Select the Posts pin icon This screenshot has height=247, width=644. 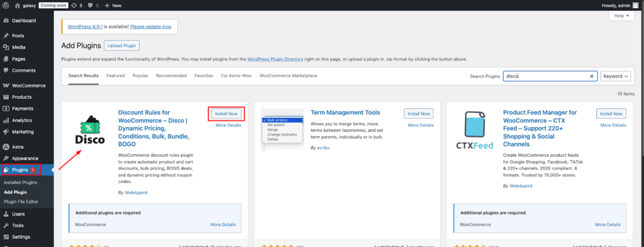coord(6,36)
